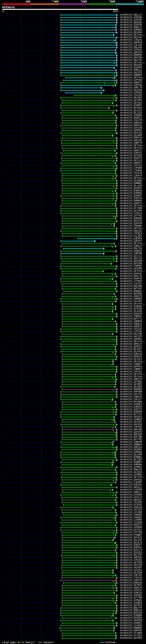Open hit UniRef100_B9SJD0

click(x=131, y=37)
